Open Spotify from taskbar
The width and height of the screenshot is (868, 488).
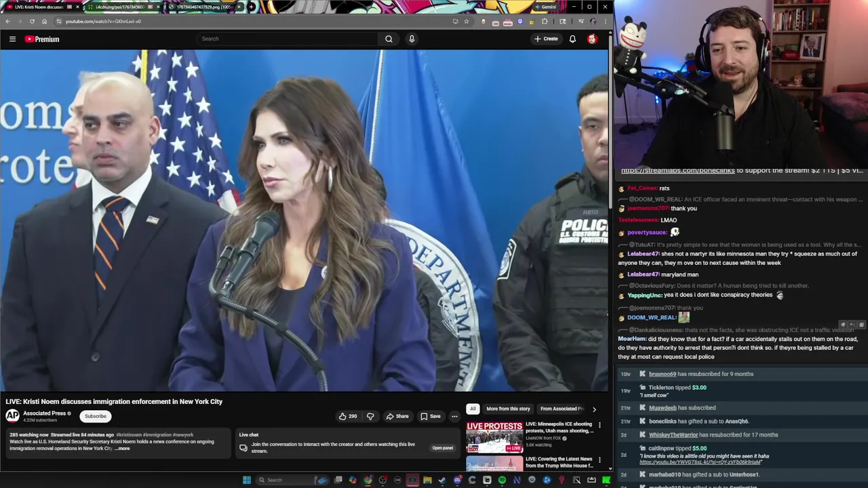tap(502, 480)
